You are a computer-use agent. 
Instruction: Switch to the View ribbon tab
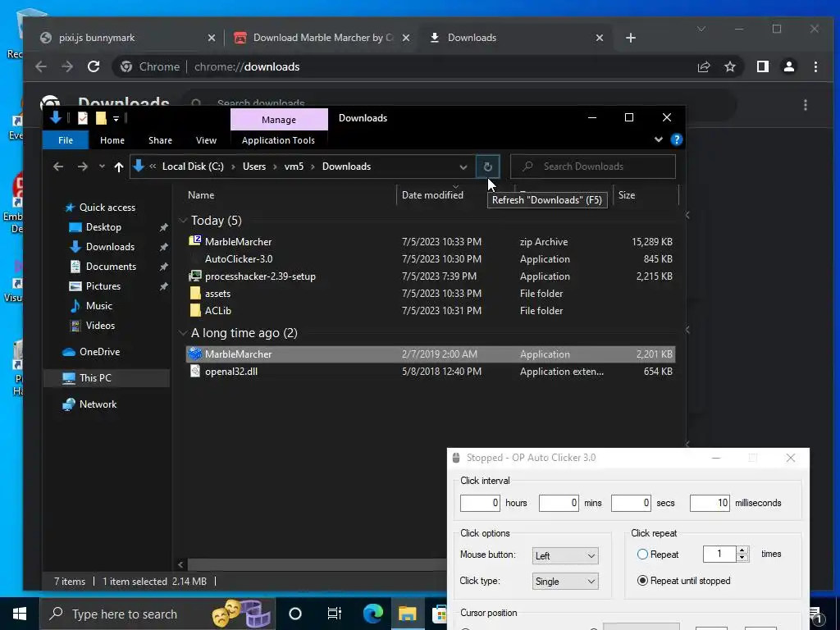pyautogui.click(x=206, y=140)
